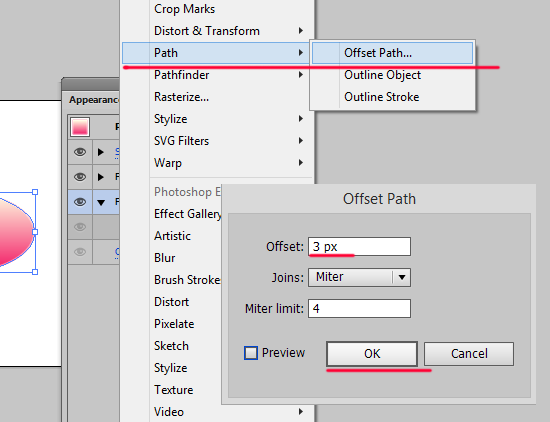The image size is (550, 422).
Task: Expand the first collapsed appearance row triangle
Action: 101,152
